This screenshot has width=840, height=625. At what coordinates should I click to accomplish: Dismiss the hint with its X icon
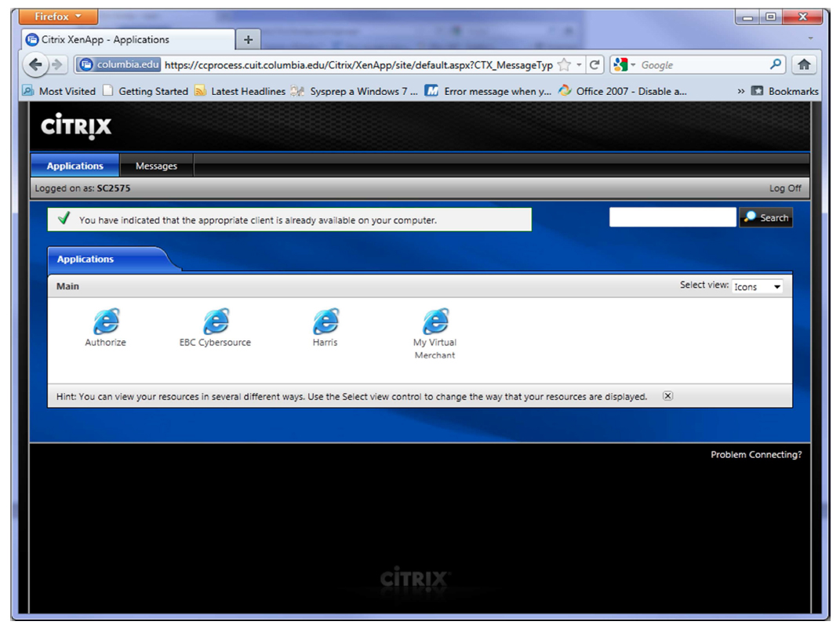[x=667, y=396]
